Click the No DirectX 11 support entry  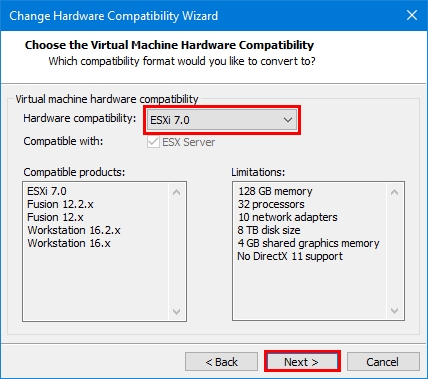point(290,256)
